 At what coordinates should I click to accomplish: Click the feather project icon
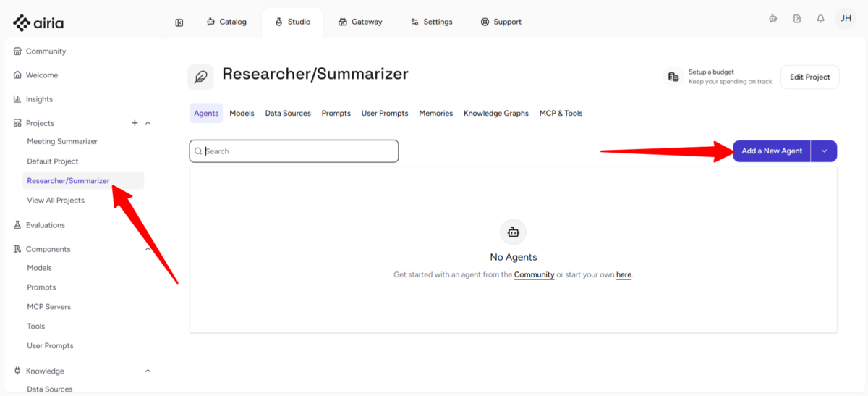pyautogui.click(x=200, y=77)
